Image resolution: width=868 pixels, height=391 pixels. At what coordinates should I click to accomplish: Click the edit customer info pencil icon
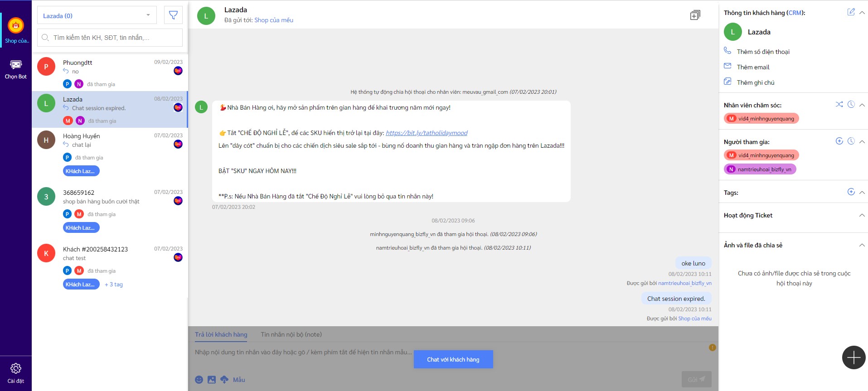tap(851, 12)
